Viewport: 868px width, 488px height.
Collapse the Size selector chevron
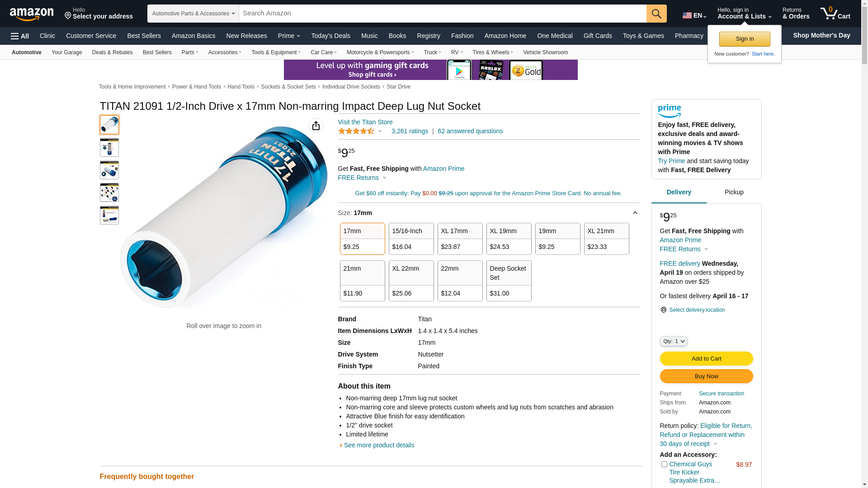[x=635, y=213]
